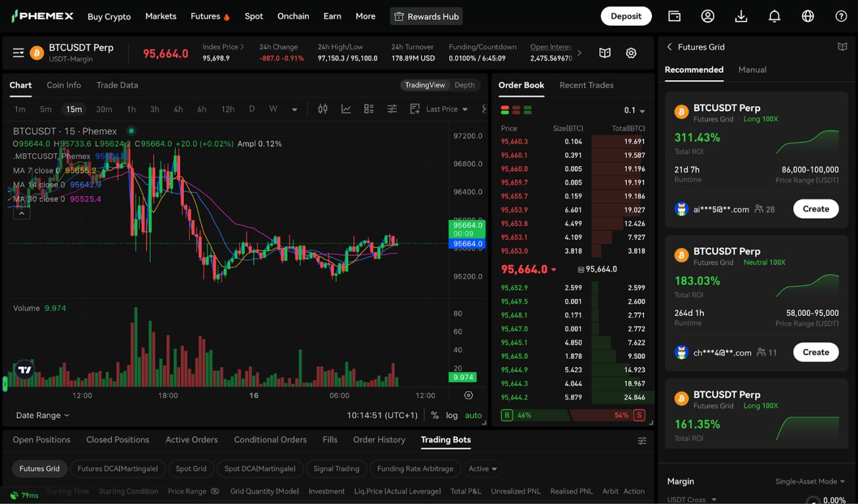This screenshot has height=504, width=858.
Task: Toggle auto scaling on the chart
Action: (473, 415)
